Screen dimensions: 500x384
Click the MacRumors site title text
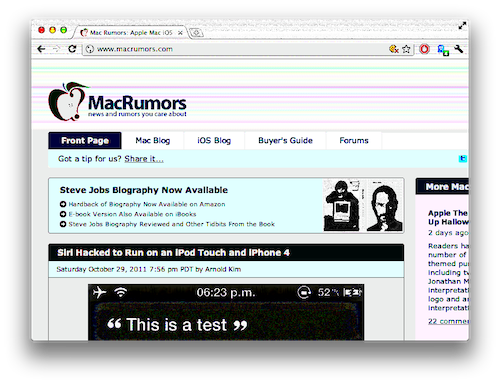coord(137,103)
